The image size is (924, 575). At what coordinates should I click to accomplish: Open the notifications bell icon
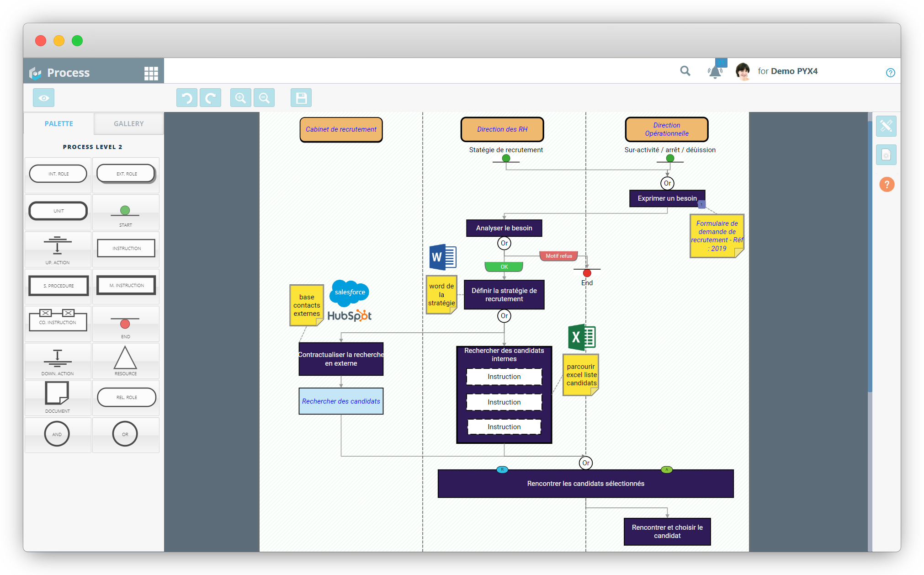coord(715,72)
